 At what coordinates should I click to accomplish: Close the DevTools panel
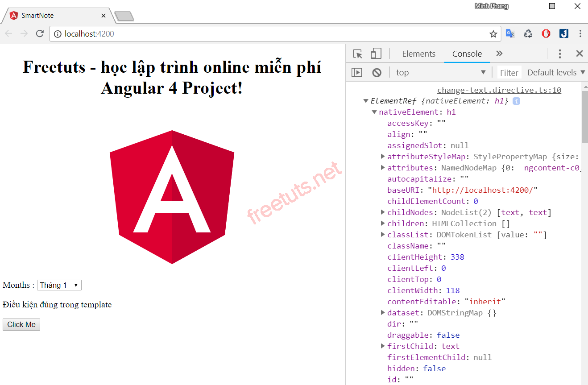tap(579, 54)
